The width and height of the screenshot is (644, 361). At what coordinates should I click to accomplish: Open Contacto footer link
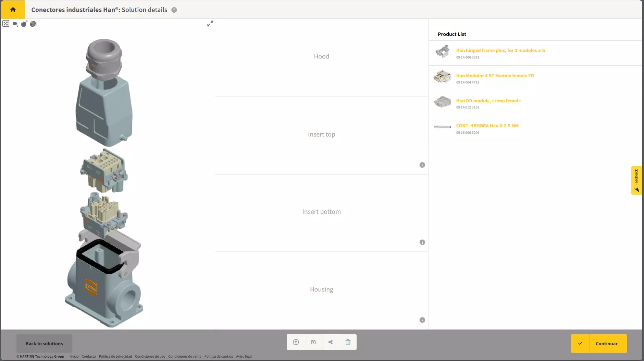click(x=89, y=356)
